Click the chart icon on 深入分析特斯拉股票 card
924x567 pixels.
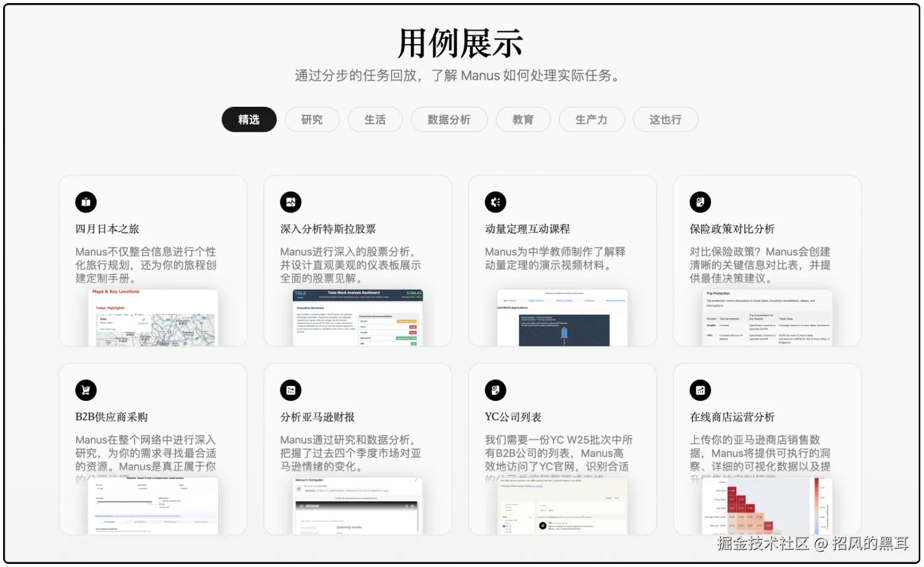pyautogui.click(x=291, y=202)
